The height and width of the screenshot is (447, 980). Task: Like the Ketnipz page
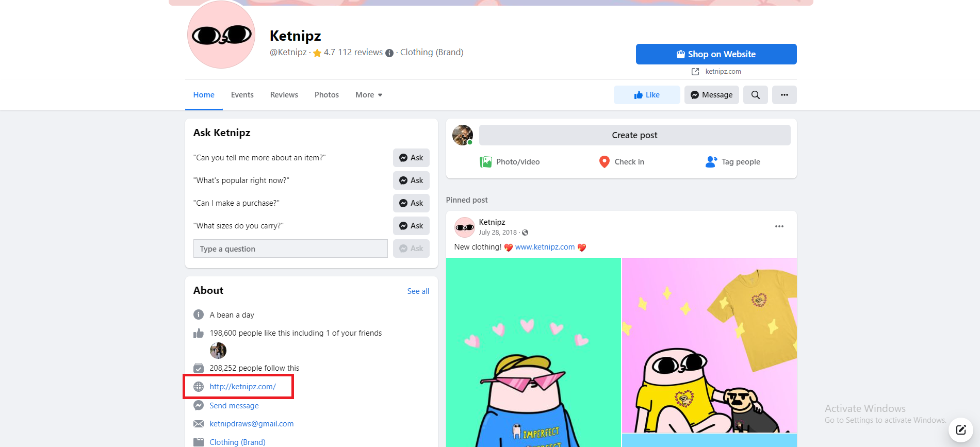[x=647, y=95]
